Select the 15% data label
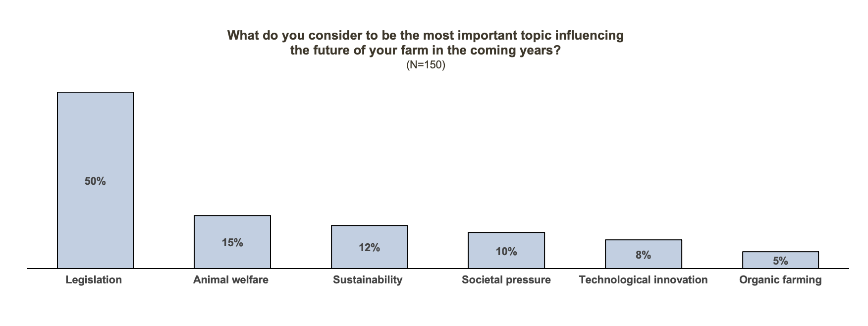 [x=232, y=243]
